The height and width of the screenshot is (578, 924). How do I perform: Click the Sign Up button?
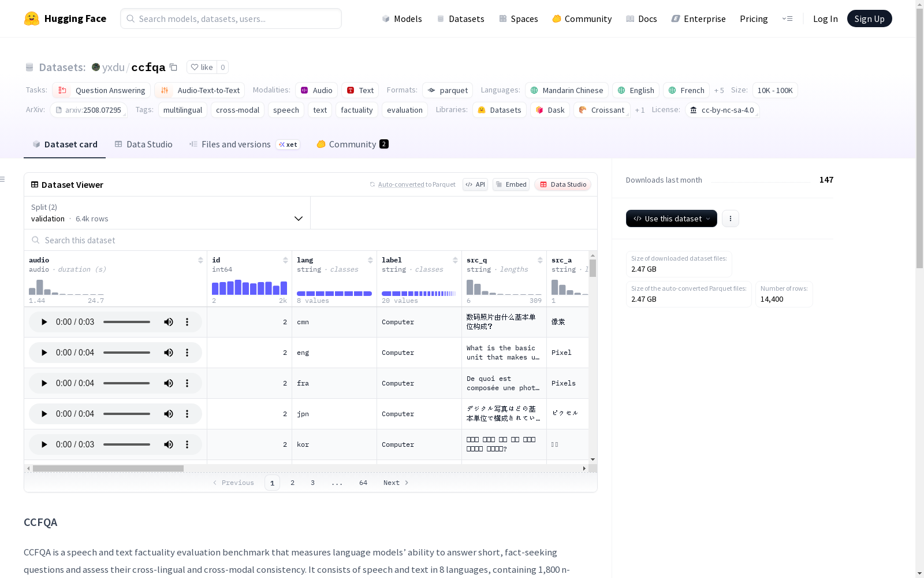pyautogui.click(x=869, y=18)
